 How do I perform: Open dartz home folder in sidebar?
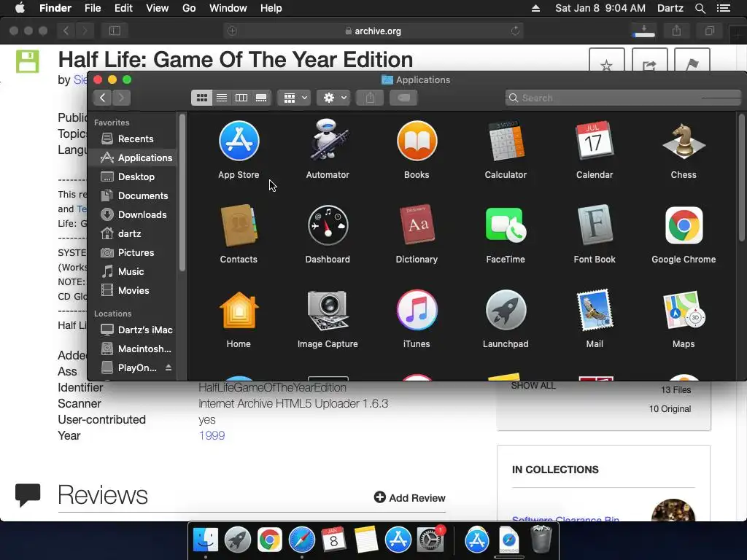[133, 234]
